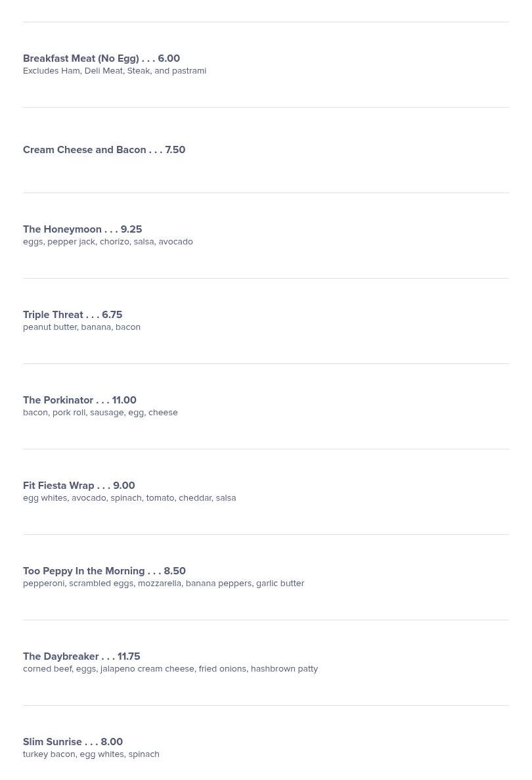Screen dimensions: 532x780
Task: Click the Honeymoon ingredients description
Action: 108,242
